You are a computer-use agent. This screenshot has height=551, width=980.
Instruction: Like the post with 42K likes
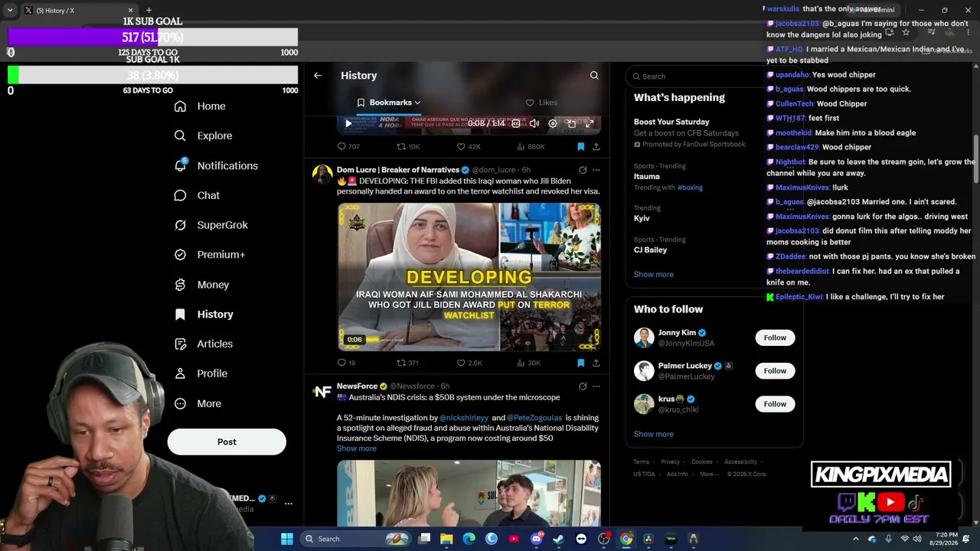(x=469, y=146)
